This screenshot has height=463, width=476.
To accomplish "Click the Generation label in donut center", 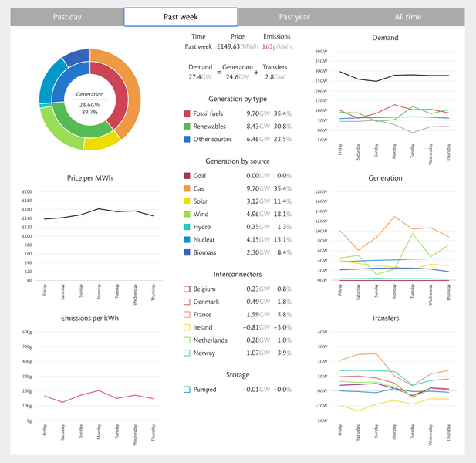I will (89, 94).
